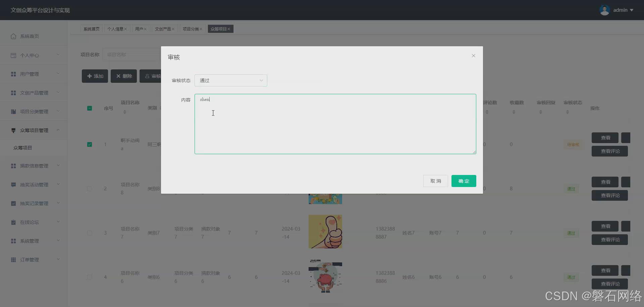Click the 删除 button
Viewport: 644px width, 307px height.
click(x=124, y=76)
